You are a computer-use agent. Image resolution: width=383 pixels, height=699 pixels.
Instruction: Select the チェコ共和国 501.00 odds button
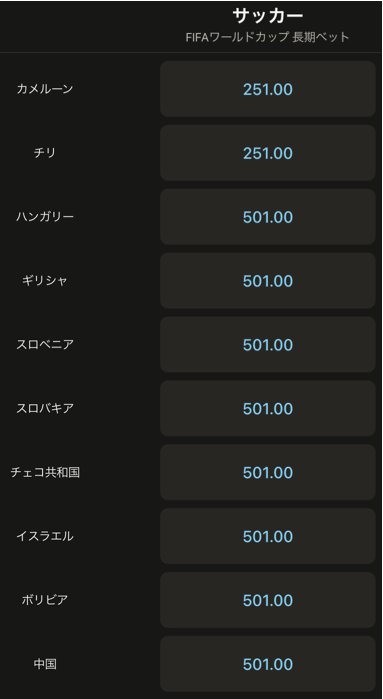[x=268, y=472]
